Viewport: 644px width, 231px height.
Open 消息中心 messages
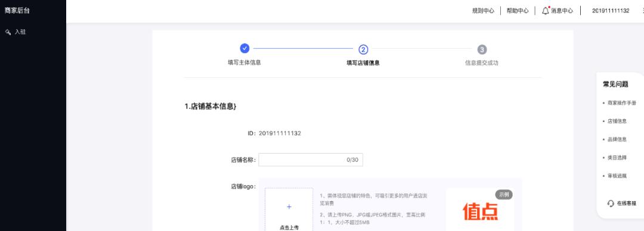coord(562,11)
